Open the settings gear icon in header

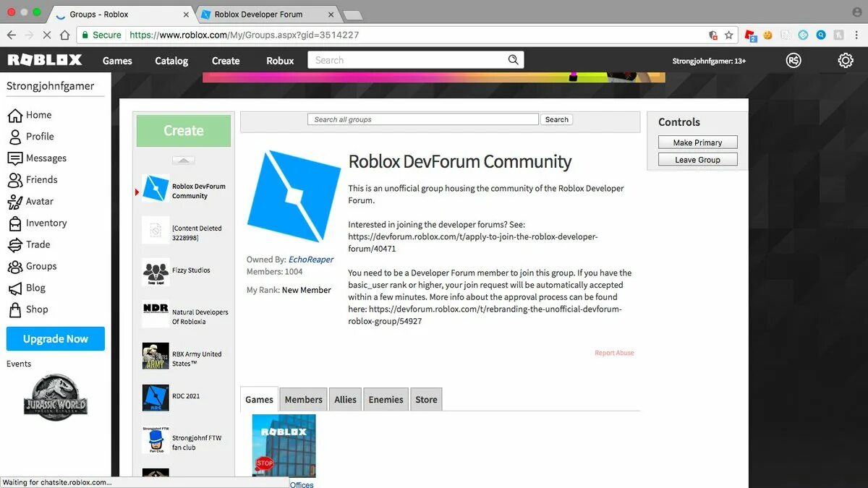[x=846, y=61]
